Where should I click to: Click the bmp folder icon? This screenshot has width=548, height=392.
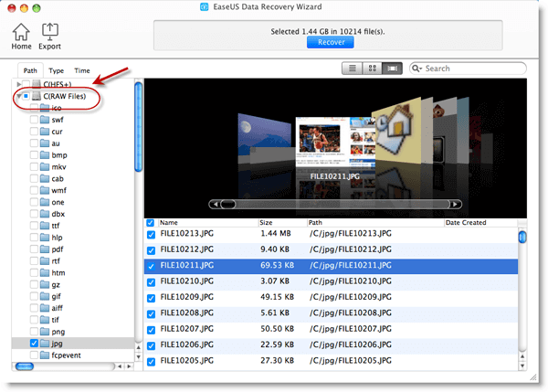click(45, 155)
